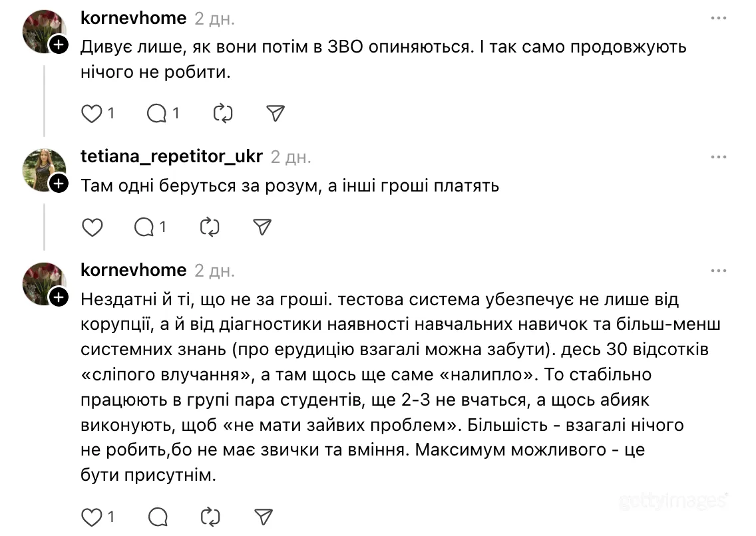Screen dimensions: 756x536
Task: Share kornevhome's first comment via direct message
Action: 275,113
